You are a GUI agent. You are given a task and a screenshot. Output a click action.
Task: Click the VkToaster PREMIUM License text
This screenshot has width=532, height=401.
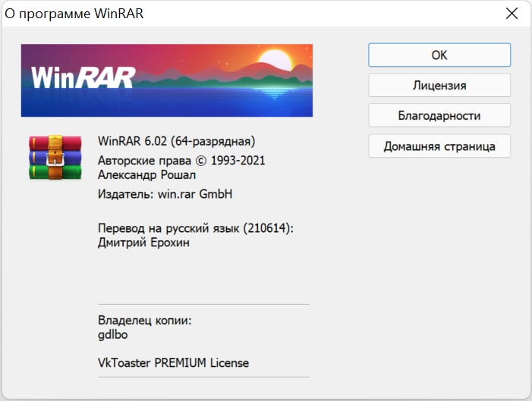[173, 362]
